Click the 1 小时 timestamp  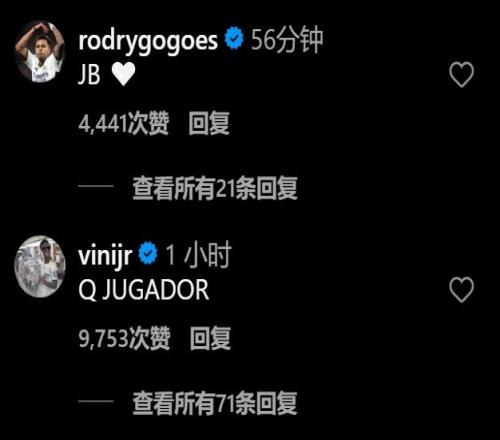(x=198, y=255)
